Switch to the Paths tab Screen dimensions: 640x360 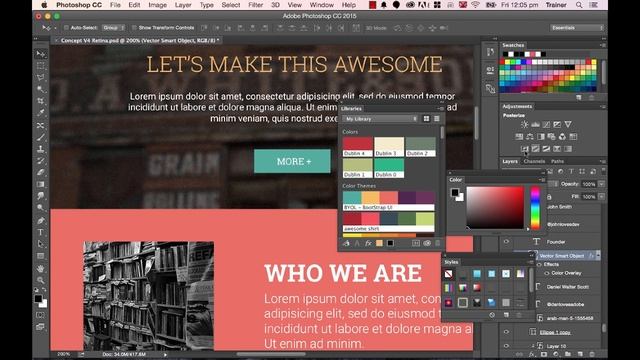pyautogui.click(x=557, y=162)
